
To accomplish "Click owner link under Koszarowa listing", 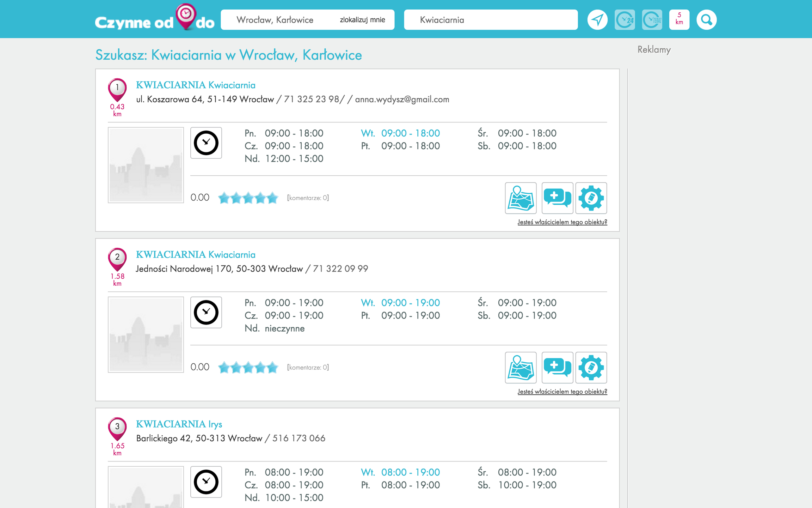I will (562, 222).
